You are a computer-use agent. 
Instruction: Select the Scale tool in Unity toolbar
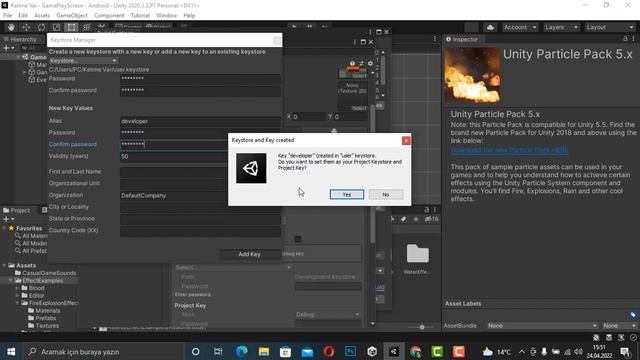(56, 27)
